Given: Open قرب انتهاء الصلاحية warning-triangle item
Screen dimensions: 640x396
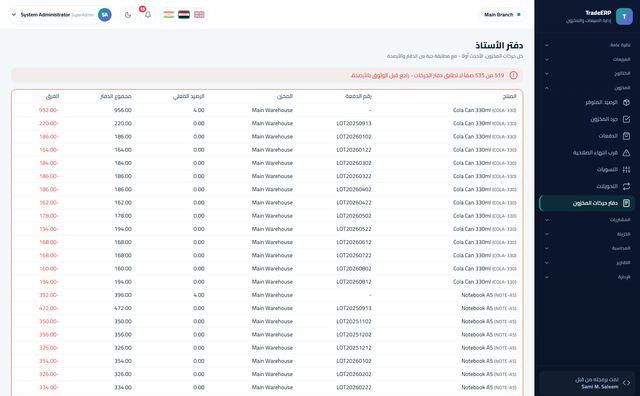Looking at the screenshot, I should [x=587, y=153].
